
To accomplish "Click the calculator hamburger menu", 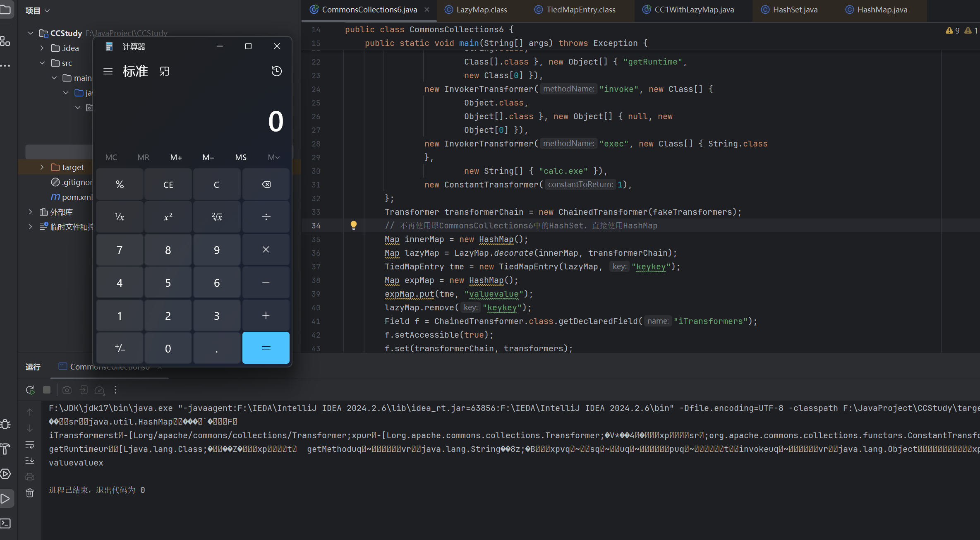I will coord(108,71).
